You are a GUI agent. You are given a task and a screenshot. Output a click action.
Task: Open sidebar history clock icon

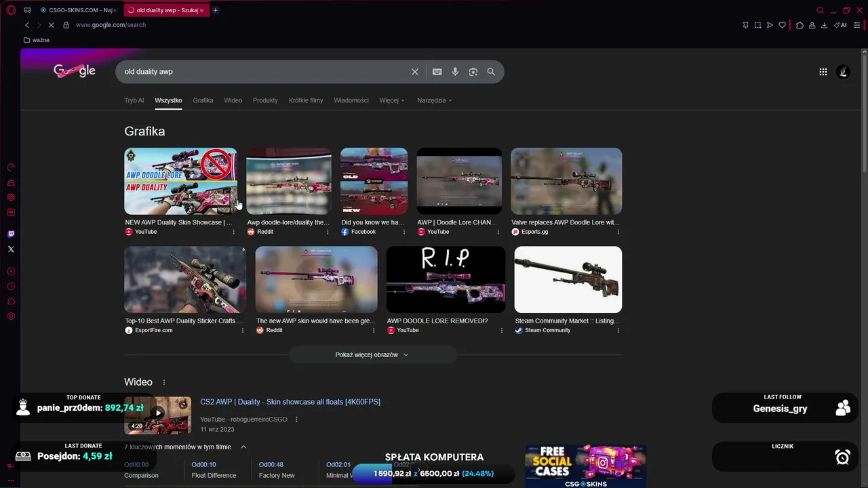pyautogui.click(x=11, y=286)
